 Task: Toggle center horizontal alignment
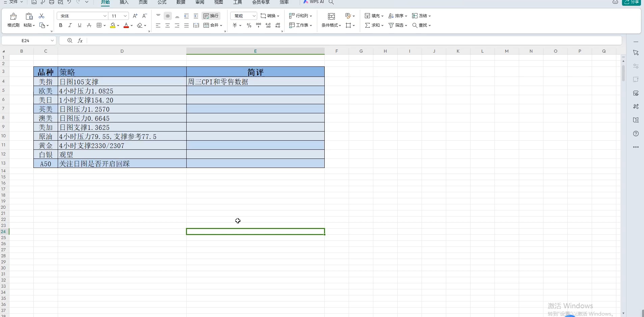click(167, 25)
